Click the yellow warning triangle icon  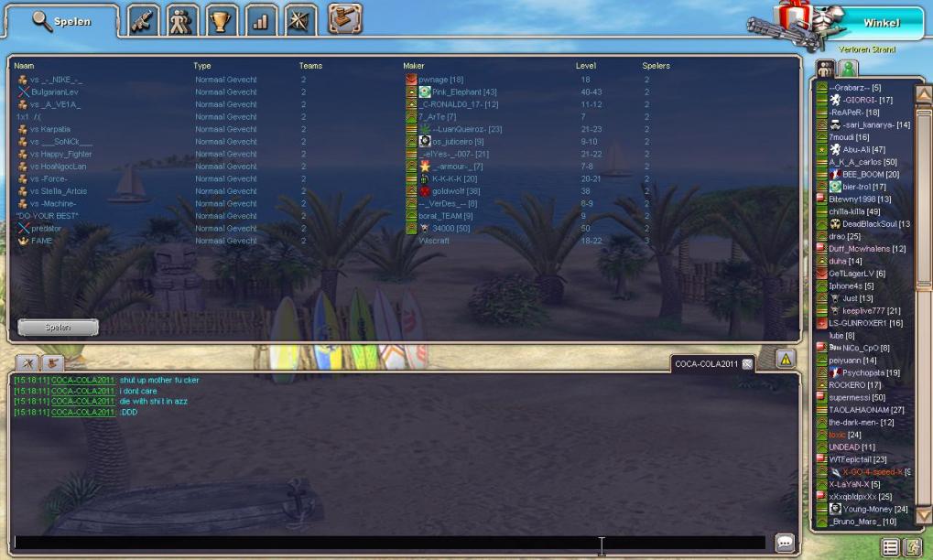pos(785,359)
